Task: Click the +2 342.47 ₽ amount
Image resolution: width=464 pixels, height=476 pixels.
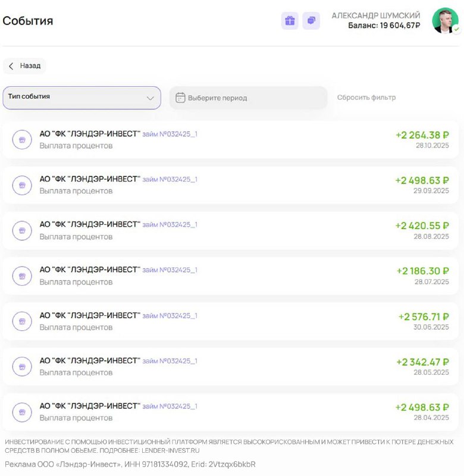Action: pyautogui.click(x=423, y=362)
